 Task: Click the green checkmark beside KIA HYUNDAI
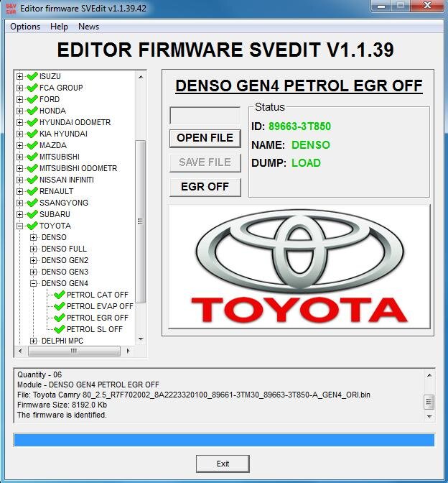(32, 134)
